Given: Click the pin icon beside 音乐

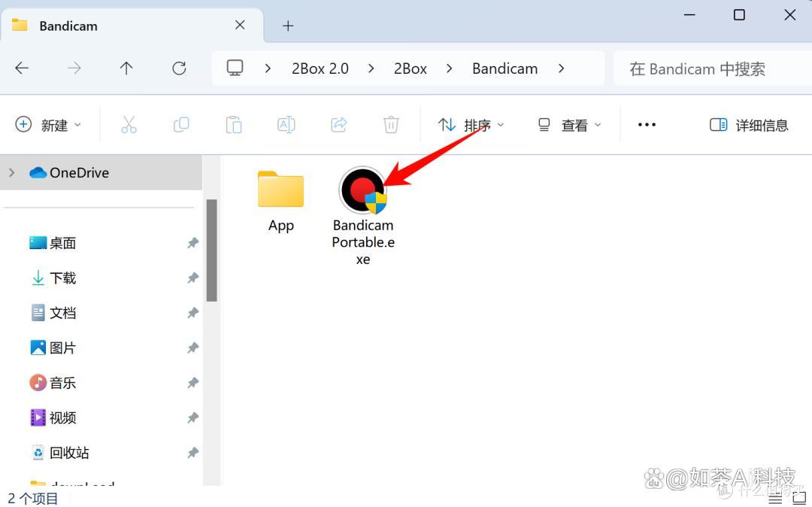Looking at the screenshot, I should tap(192, 382).
